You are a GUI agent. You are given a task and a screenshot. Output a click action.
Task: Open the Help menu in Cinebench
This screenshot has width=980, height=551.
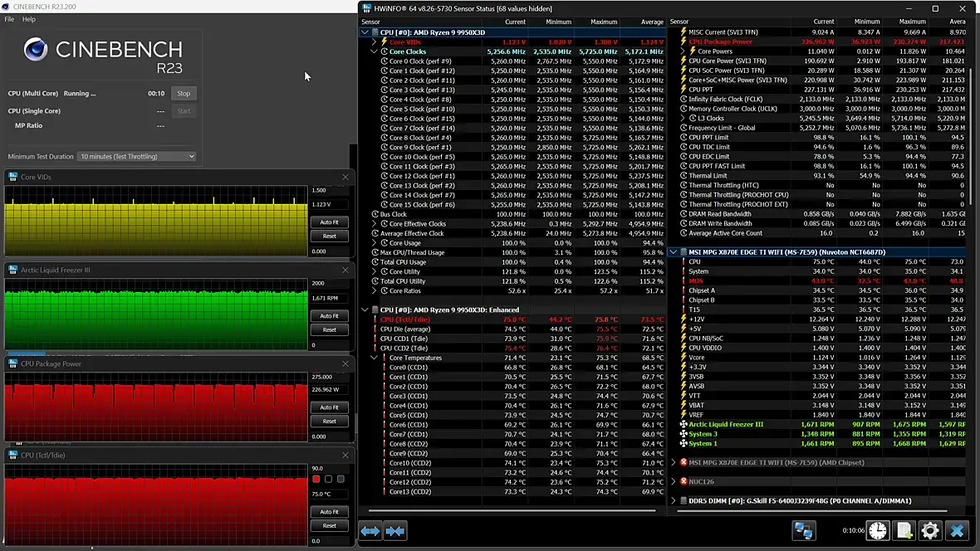pyautogui.click(x=29, y=19)
